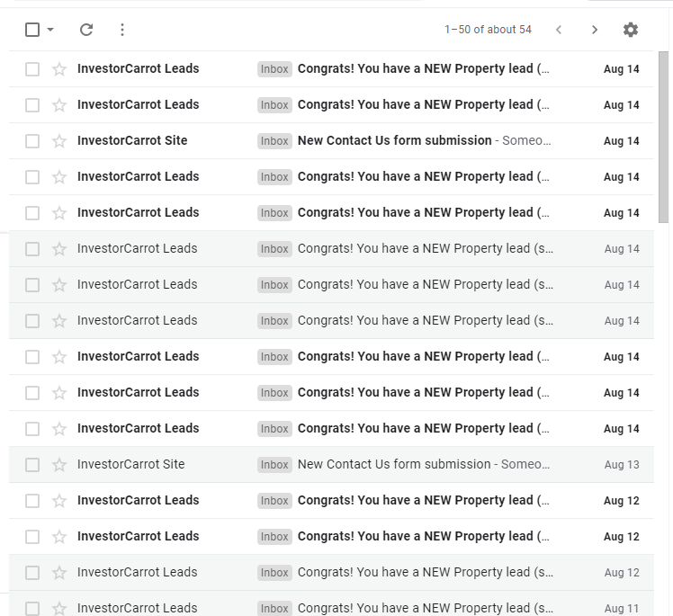The height and width of the screenshot is (616, 673).
Task: Click Inbox label on the read Aug 12 email
Action: click(x=274, y=572)
